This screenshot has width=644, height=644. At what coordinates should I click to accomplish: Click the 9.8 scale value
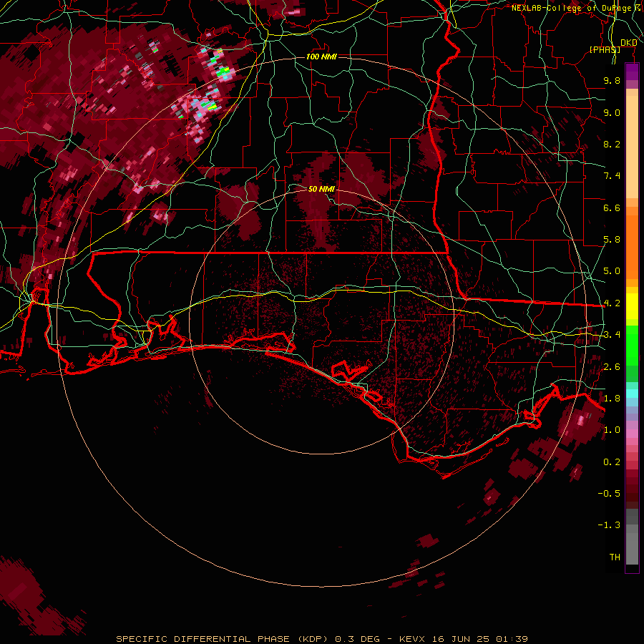pos(612,80)
